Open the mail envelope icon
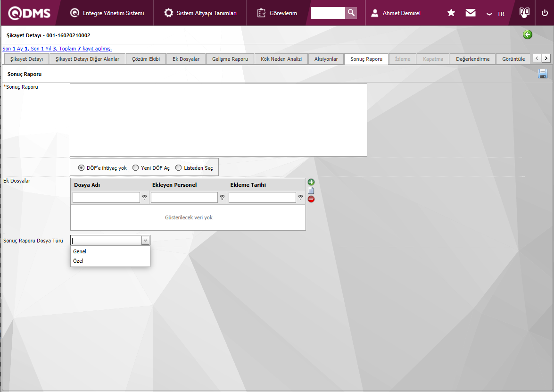Screen dimensions: 554x392 pos(470,13)
